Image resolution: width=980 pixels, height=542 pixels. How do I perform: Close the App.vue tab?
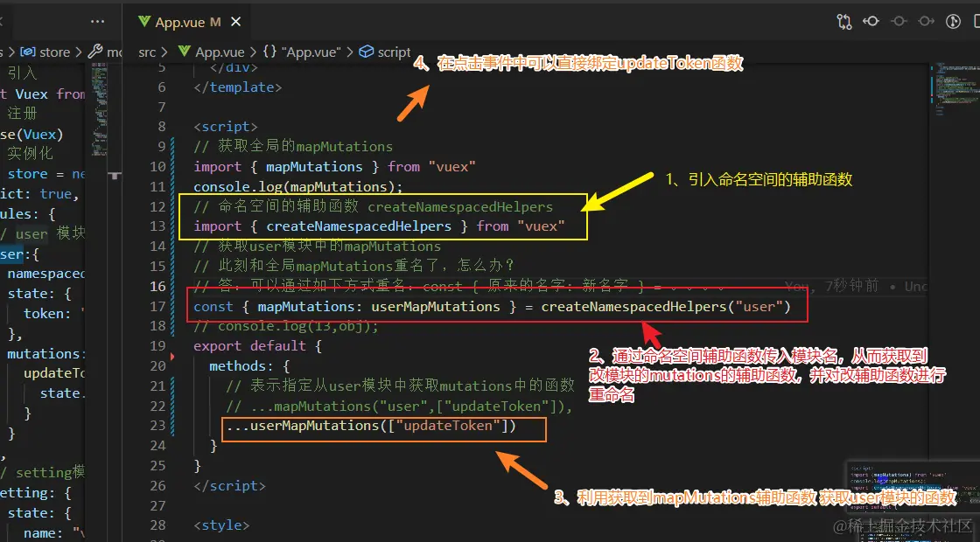point(235,22)
